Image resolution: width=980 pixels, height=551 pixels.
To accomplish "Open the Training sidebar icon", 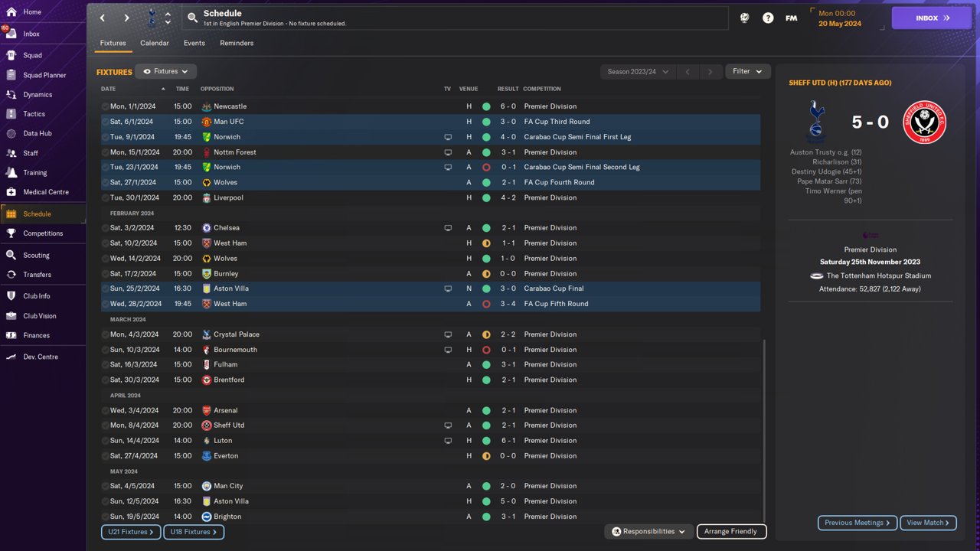I will 11,173.
